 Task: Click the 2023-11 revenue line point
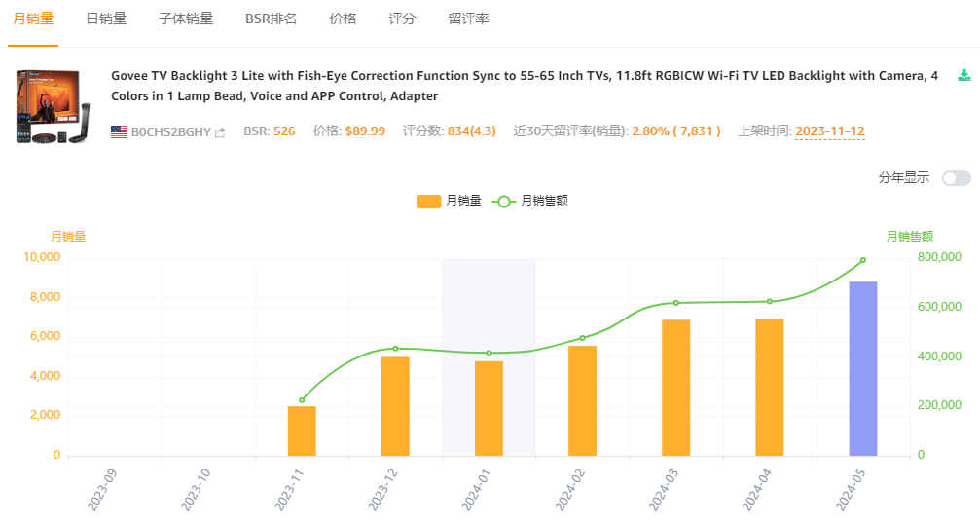pos(302,400)
